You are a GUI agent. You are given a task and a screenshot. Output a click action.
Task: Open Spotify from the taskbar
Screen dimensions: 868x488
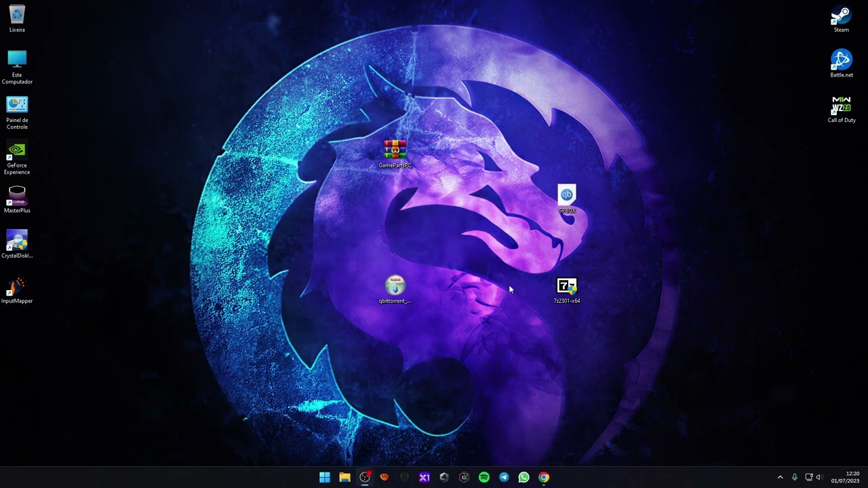point(484,477)
